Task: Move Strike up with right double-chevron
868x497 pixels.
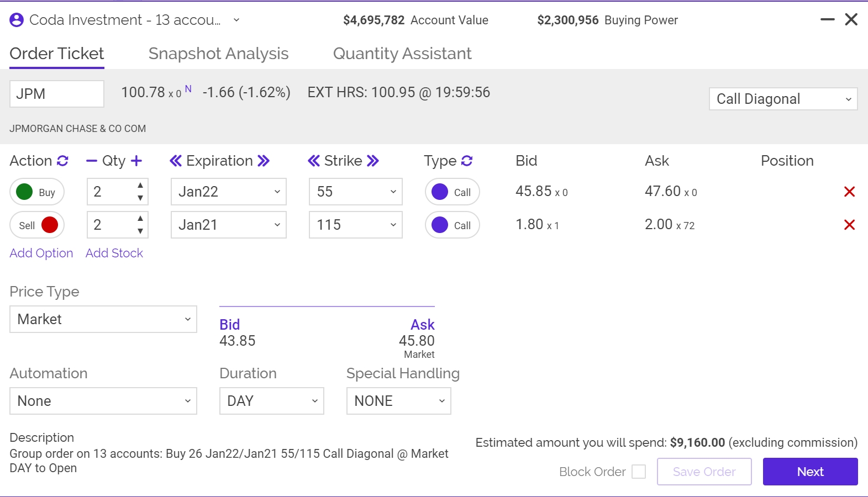Action: coord(373,161)
